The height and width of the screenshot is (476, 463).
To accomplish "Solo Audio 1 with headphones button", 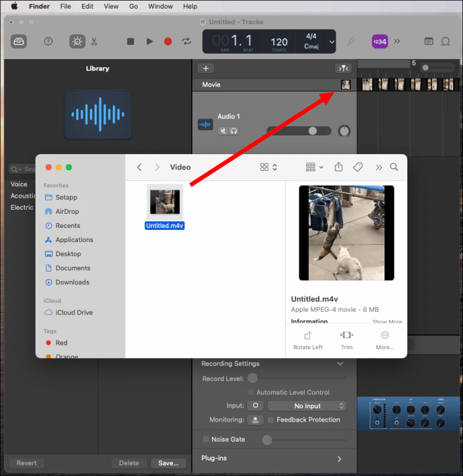I will (234, 131).
